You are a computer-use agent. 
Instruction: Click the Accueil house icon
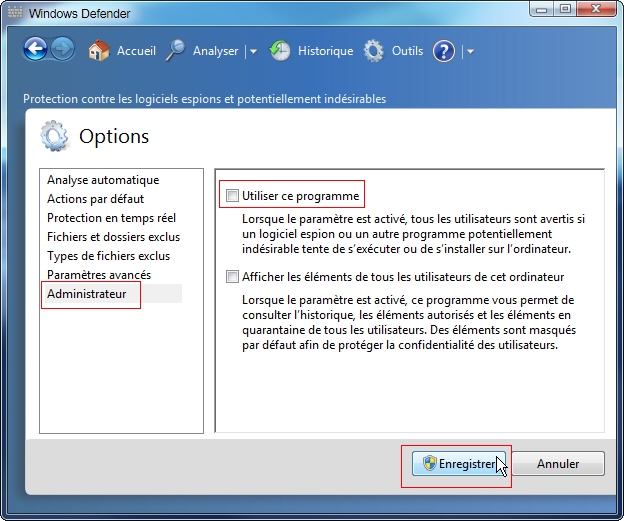99,51
